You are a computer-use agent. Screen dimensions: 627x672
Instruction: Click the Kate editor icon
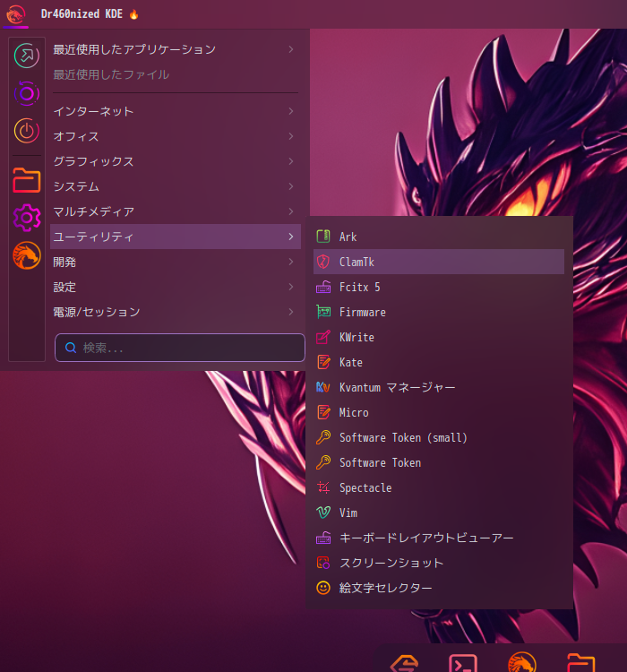[323, 362]
